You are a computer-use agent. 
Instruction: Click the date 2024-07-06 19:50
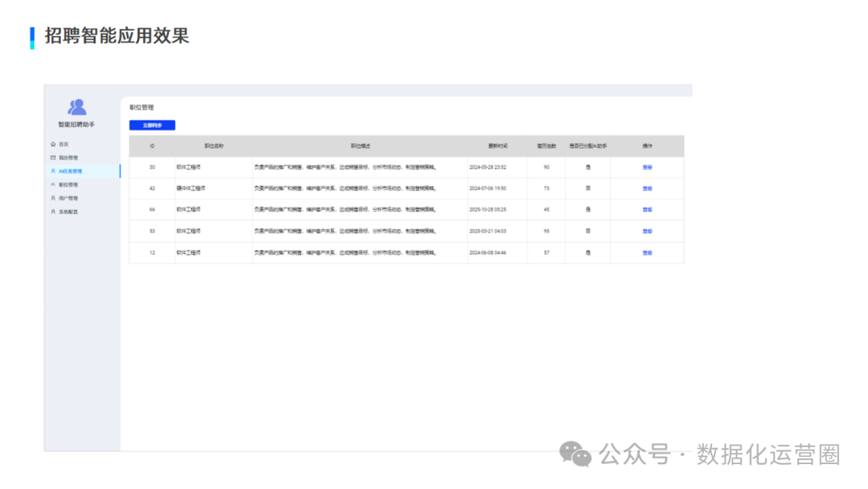[488, 188]
